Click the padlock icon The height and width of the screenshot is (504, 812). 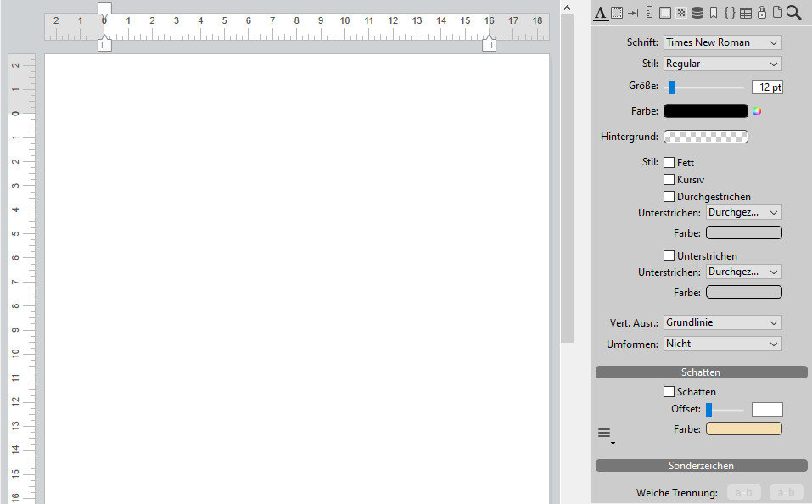[x=761, y=12]
